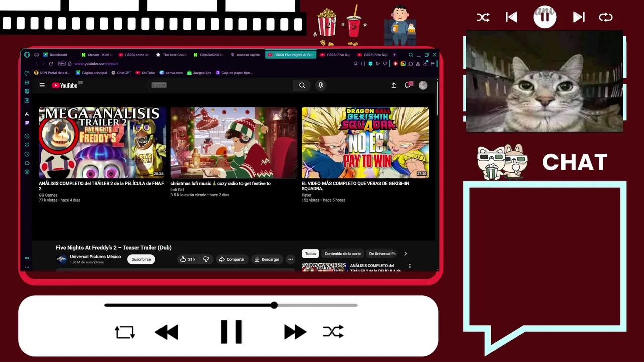Image resolution: width=644 pixels, height=362 pixels.
Task: Click the previous track icon in top-right overlay
Action: pos(511,17)
